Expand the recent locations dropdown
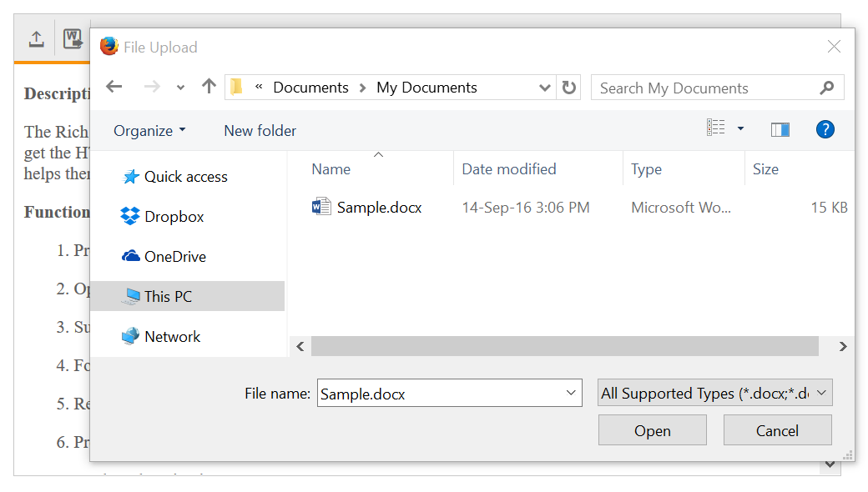Image resolution: width=868 pixels, height=492 pixels. click(x=180, y=88)
